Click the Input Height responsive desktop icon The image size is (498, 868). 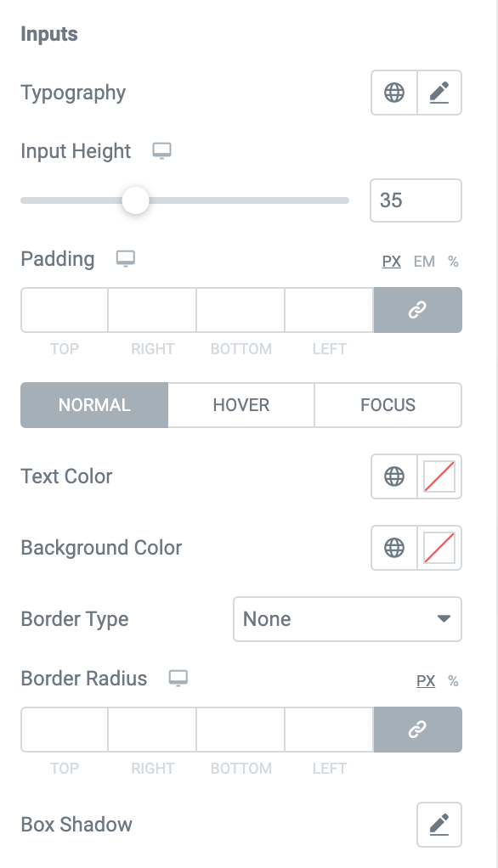[x=162, y=149]
